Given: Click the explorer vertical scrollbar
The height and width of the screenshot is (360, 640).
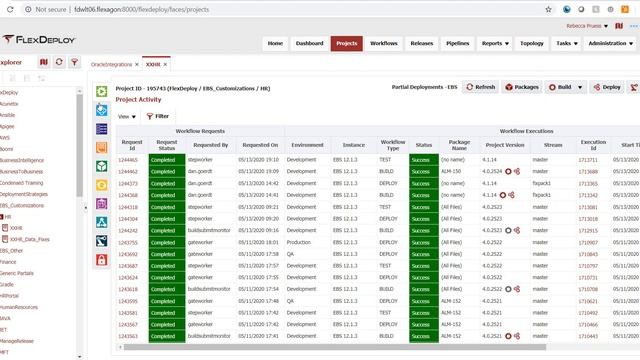Looking at the screenshot, I should coord(80,145).
